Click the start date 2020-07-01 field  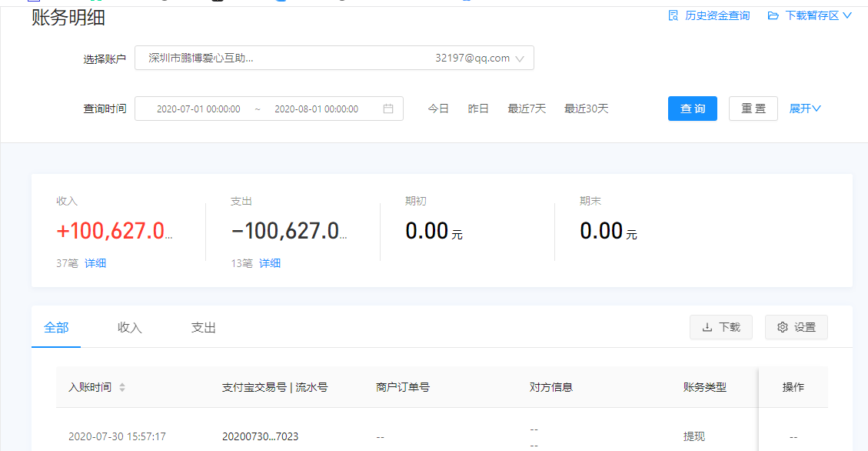[x=198, y=109]
